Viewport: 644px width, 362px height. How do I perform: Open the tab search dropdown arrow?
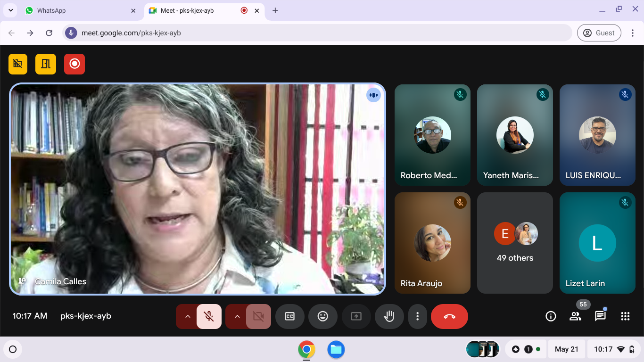tap(10, 10)
